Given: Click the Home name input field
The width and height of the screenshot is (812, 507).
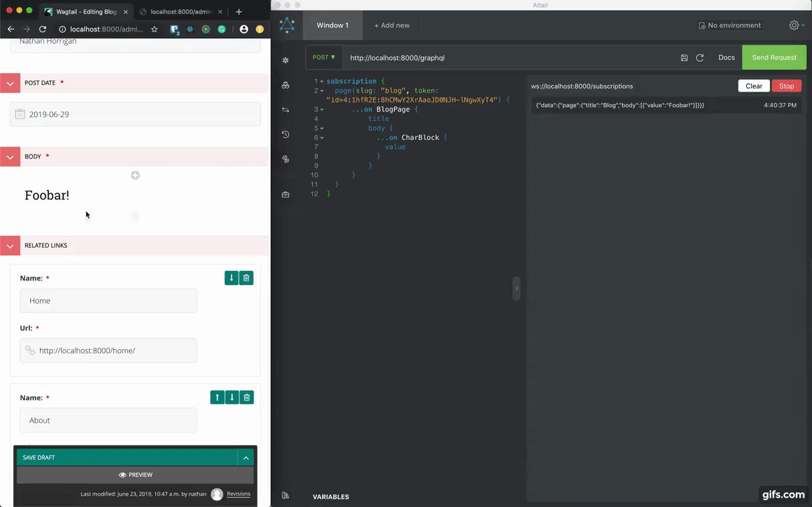Looking at the screenshot, I should click(108, 300).
